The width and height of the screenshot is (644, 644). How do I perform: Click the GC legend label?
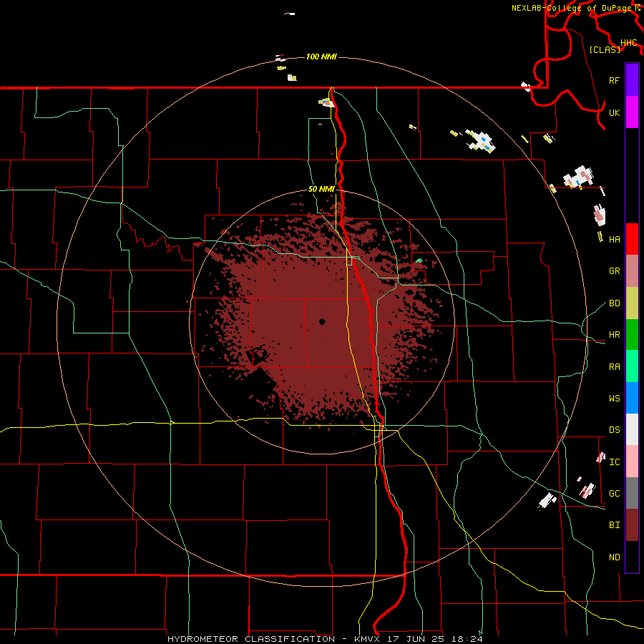[614, 494]
